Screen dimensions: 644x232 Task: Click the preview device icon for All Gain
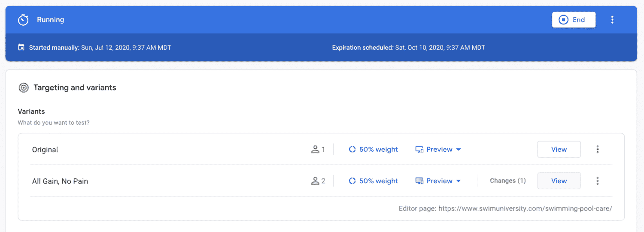[419, 181]
